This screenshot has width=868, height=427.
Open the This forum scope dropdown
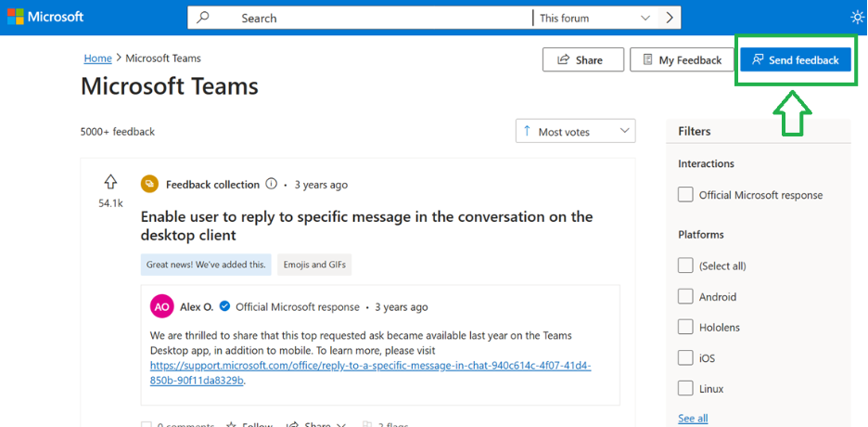[594, 18]
